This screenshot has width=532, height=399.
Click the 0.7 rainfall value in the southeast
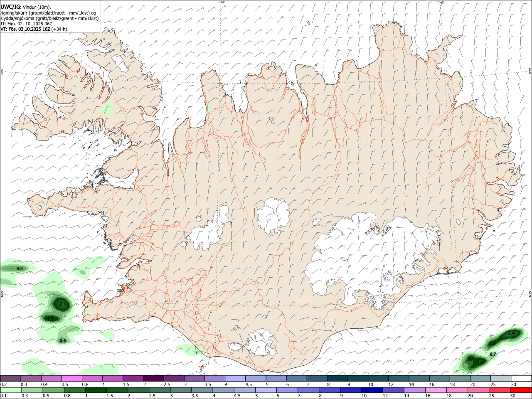[x=493, y=355]
